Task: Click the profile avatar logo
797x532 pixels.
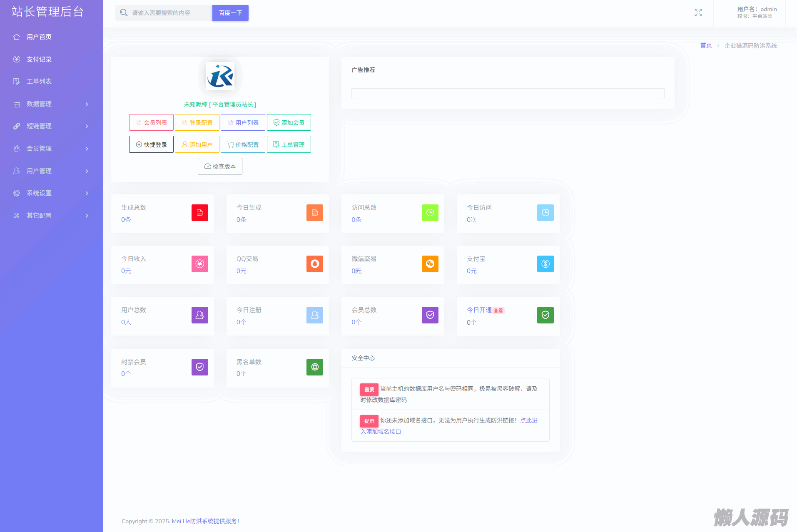Action: tap(220, 76)
